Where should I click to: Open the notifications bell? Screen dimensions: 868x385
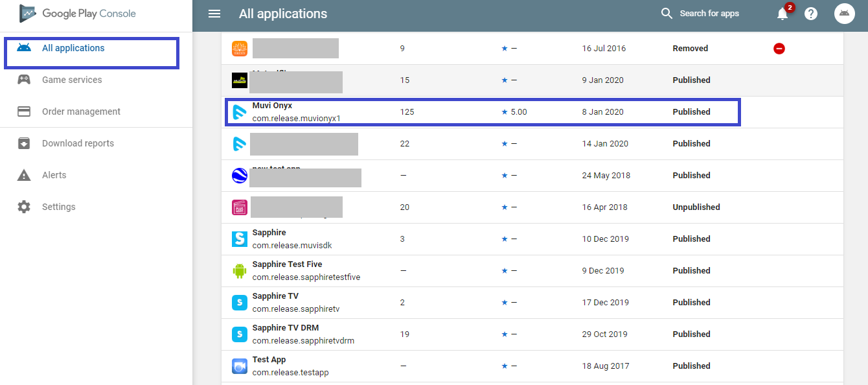point(783,13)
